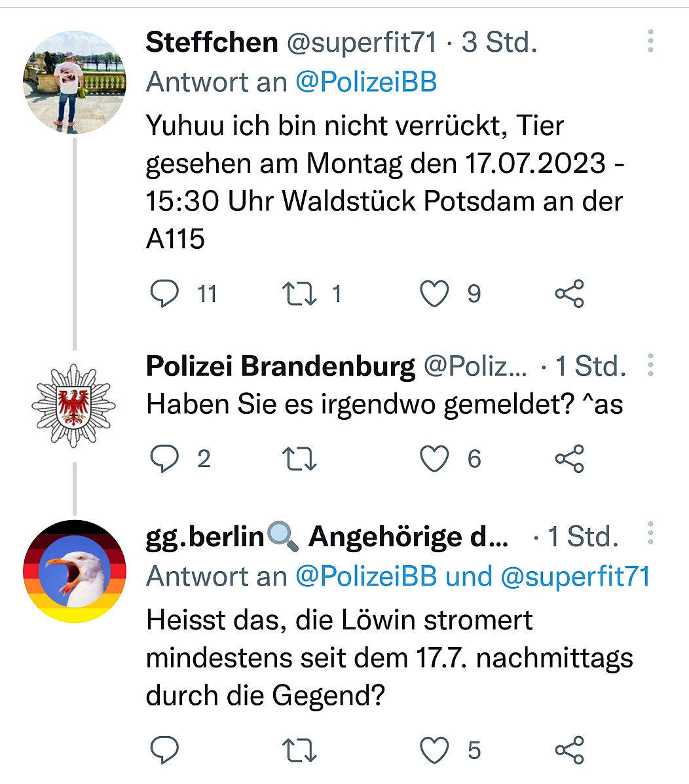This screenshot has height=784, width=689.
Task: Open @superfit71 mention in gg.berlin's reply
Action: [x=576, y=576]
